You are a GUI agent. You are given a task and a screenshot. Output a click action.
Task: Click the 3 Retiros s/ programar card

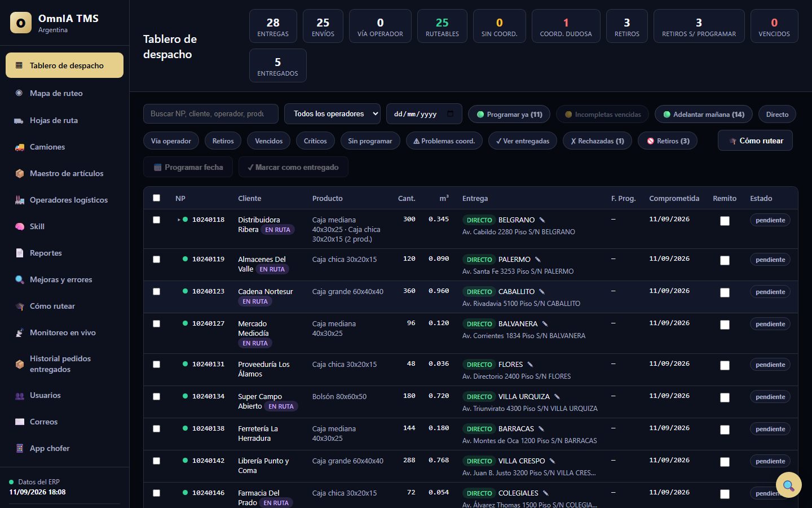[699, 26]
